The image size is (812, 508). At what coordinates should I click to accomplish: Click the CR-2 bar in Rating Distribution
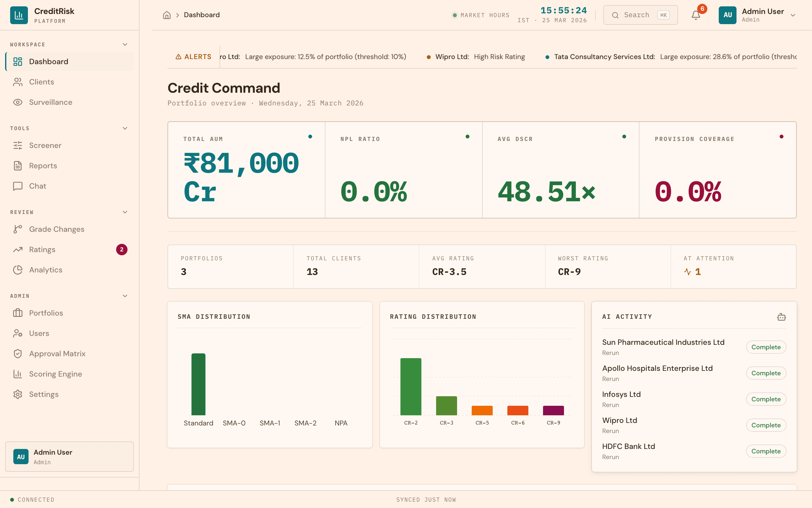(x=411, y=387)
